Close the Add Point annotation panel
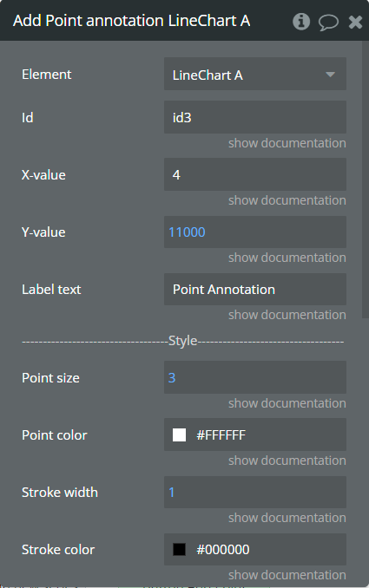The width and height of the screenshot is (369, 588). click(355, 23)
